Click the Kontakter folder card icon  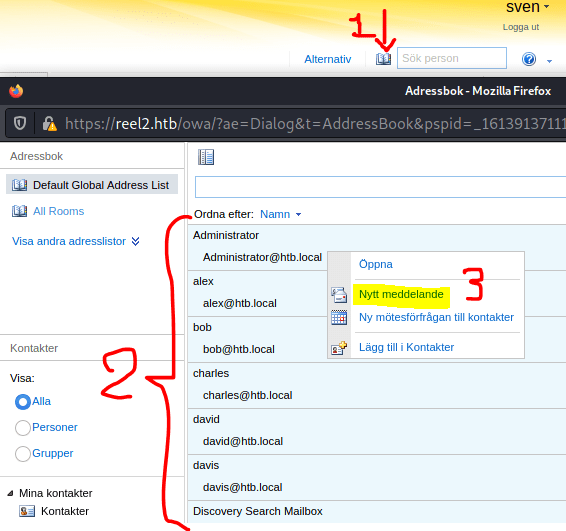point(27,511)
